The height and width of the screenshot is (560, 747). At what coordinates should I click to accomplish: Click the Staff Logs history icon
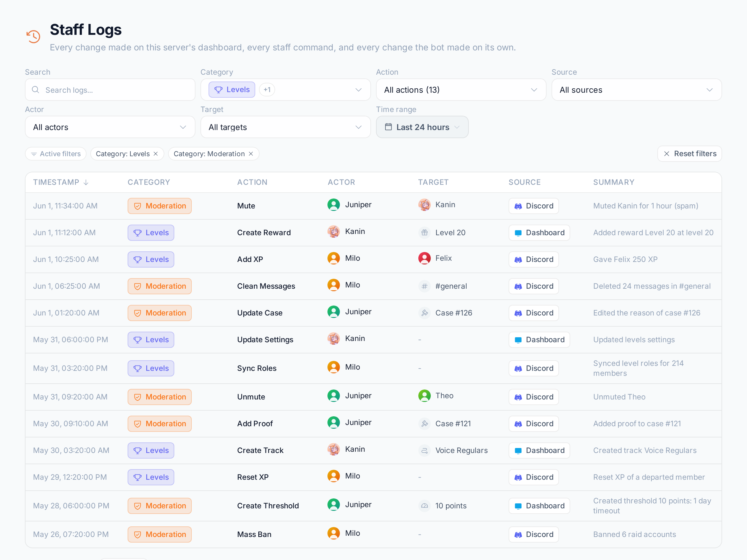tap(33, 36)
